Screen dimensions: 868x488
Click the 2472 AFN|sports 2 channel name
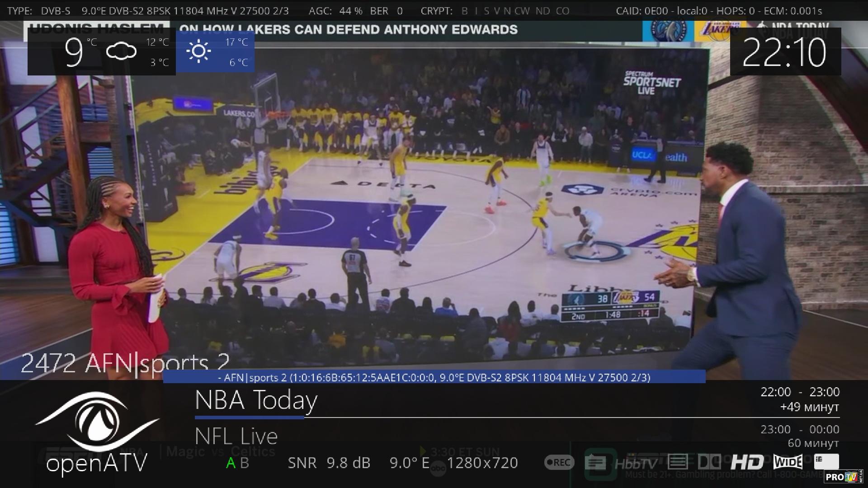click(125, 363)
